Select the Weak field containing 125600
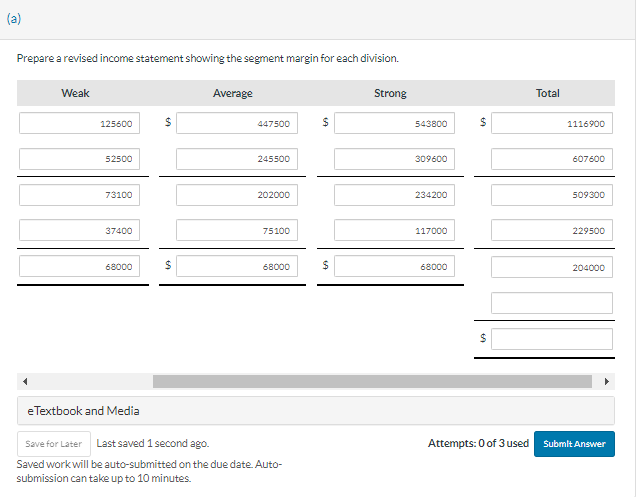 80,123
